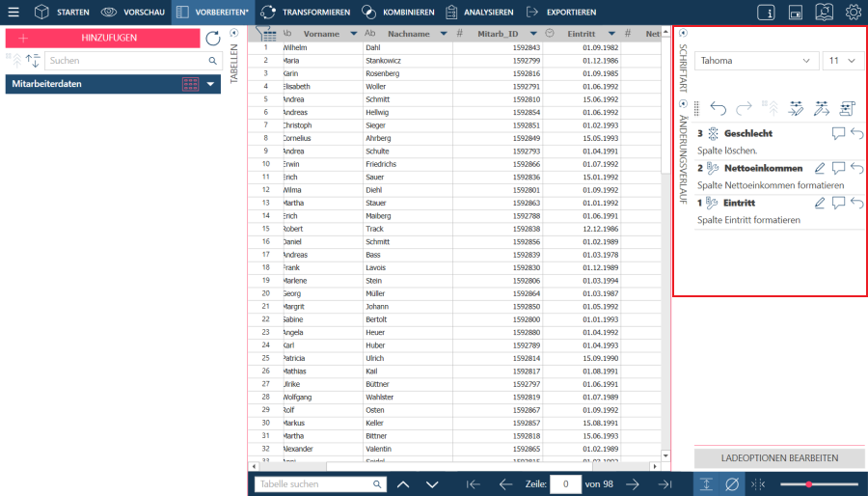This screenshot has height=496, width=868.
Task: Add a comment to the Geschlecht change
Action: click(x=839, y=133)
